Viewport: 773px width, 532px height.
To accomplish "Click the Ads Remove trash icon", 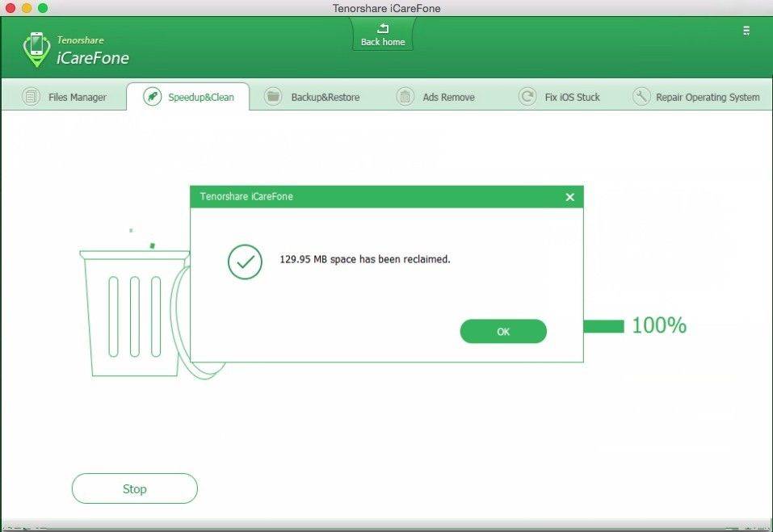I will click(405, 96).
